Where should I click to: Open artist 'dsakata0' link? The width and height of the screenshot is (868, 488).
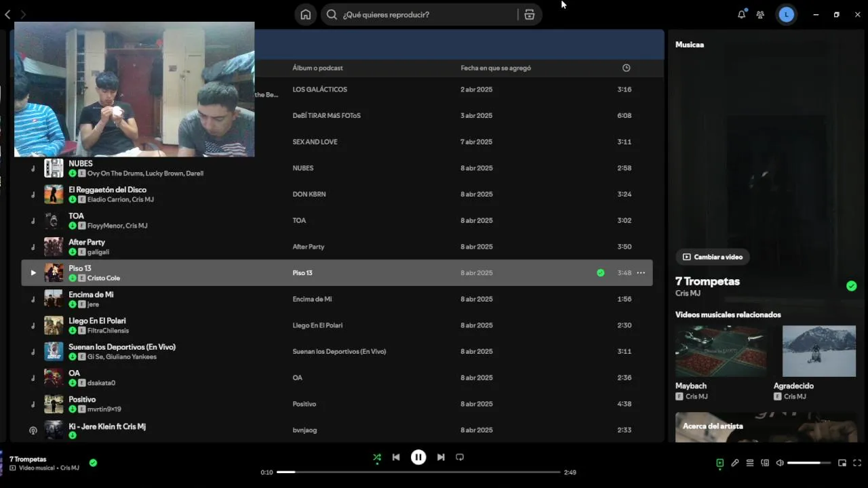[x=101, y=383]
